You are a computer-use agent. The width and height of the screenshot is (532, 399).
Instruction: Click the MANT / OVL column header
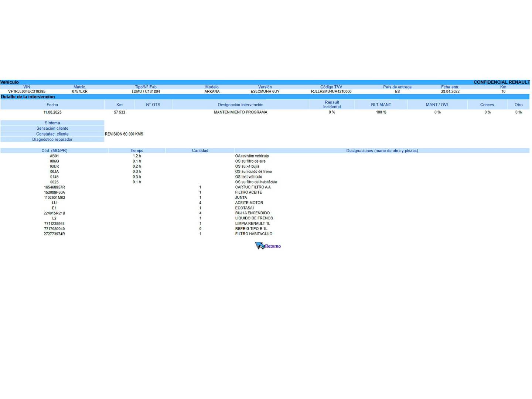(x=437, y=105)
